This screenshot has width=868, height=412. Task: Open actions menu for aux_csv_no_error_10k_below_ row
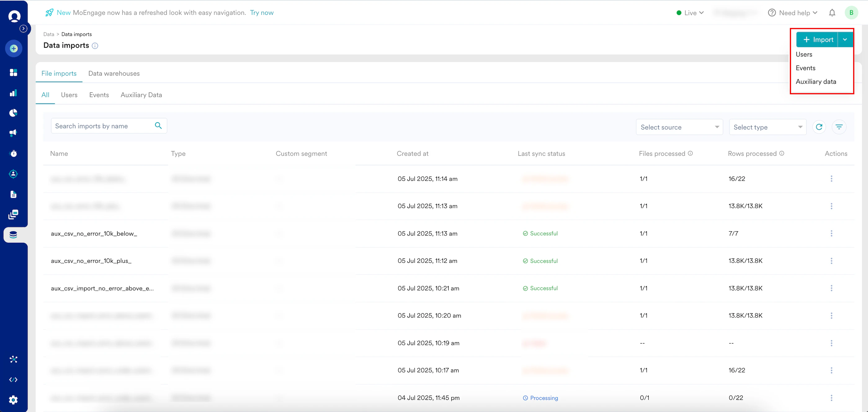831,233
